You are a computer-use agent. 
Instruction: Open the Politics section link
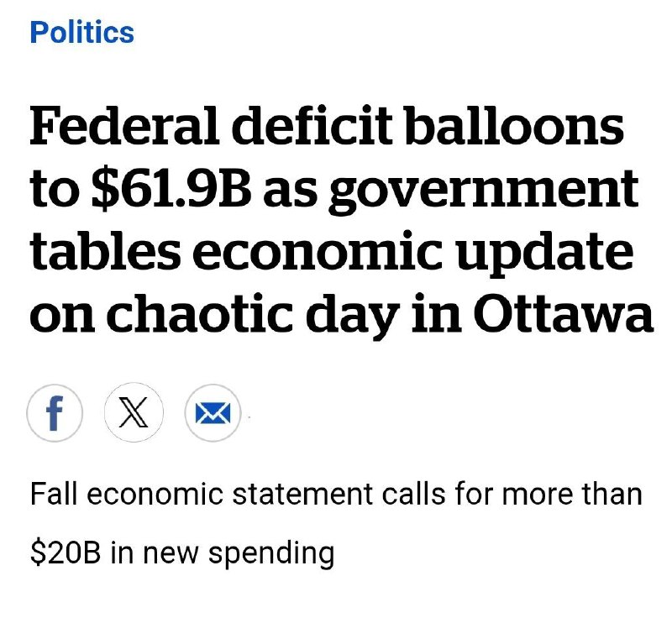point(81,32)
